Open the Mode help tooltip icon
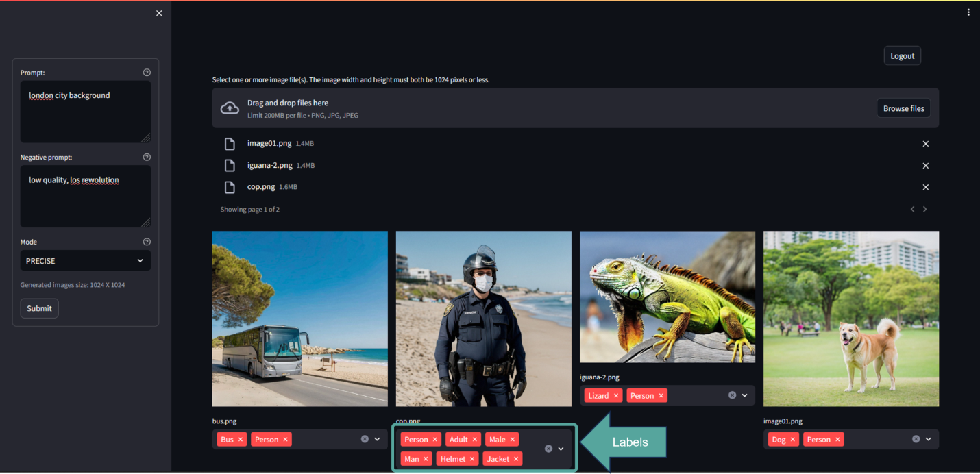Viewport: 980px width, 474px height. [146, 241]
